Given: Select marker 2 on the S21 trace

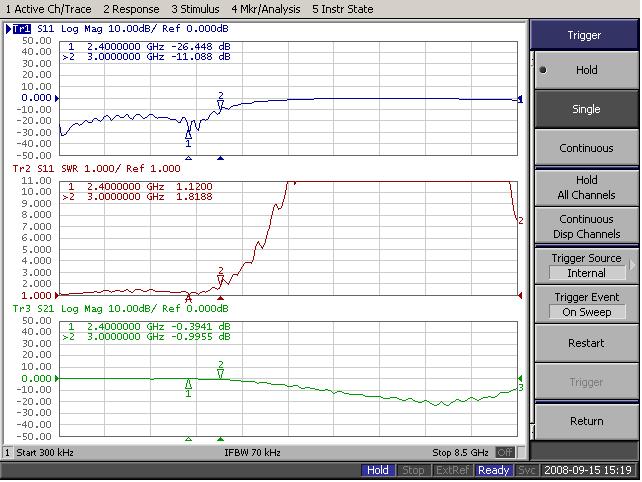Looking at the screenshot, I should point(220,371).
